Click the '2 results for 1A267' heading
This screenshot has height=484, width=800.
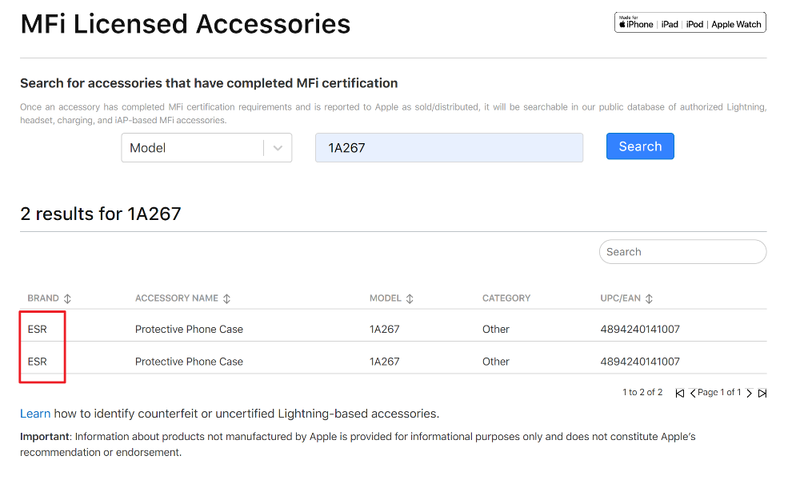coord(101,214)
